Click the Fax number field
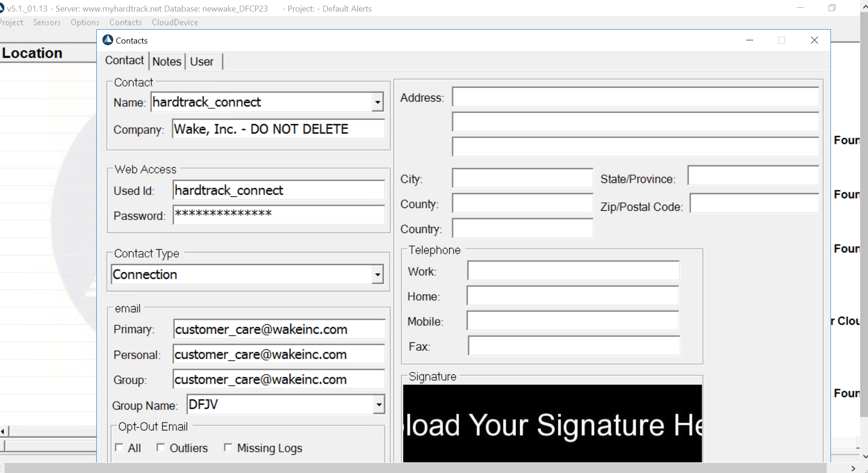The image size is (868, 473). [574, 346]
